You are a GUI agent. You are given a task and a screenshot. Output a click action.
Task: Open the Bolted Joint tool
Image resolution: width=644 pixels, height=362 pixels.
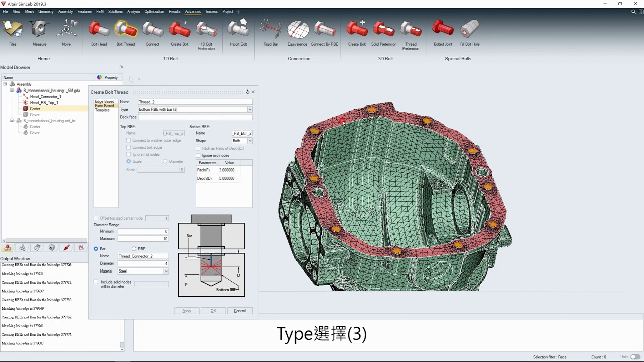tap(443, 33)
